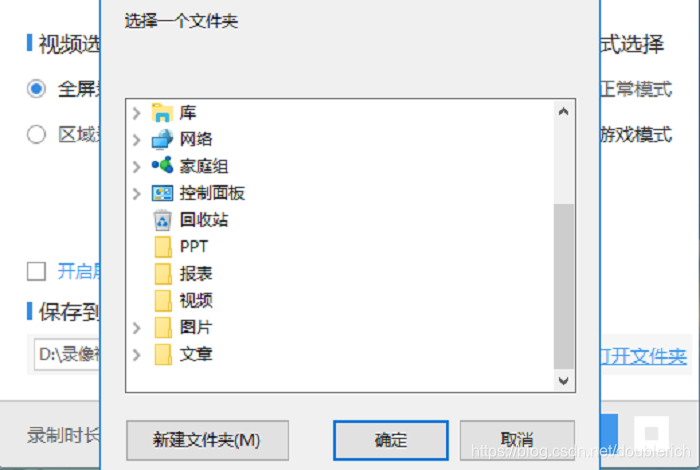The width and height of the screenshot is (700, 470).
Task: Expand the 库 tree node
Action: pyautogui.click(x=137, y=113)
